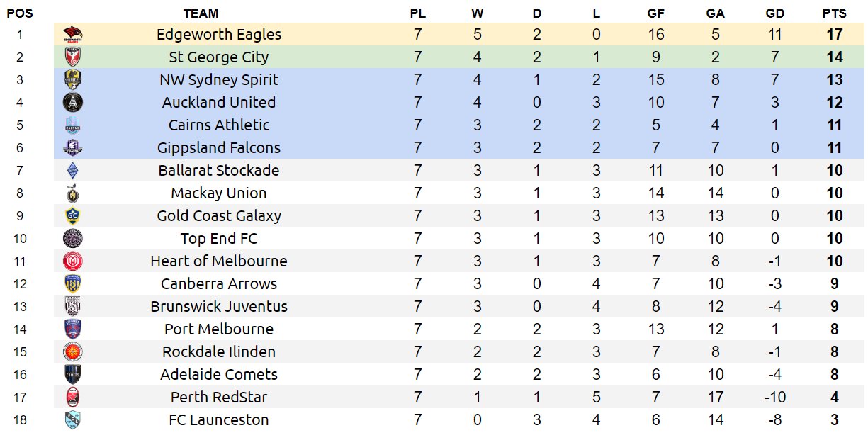Select the Canberra Arrows shield crest
This screenshot has width=868, height=445.
pyautogui.click(x=73, y=283)
